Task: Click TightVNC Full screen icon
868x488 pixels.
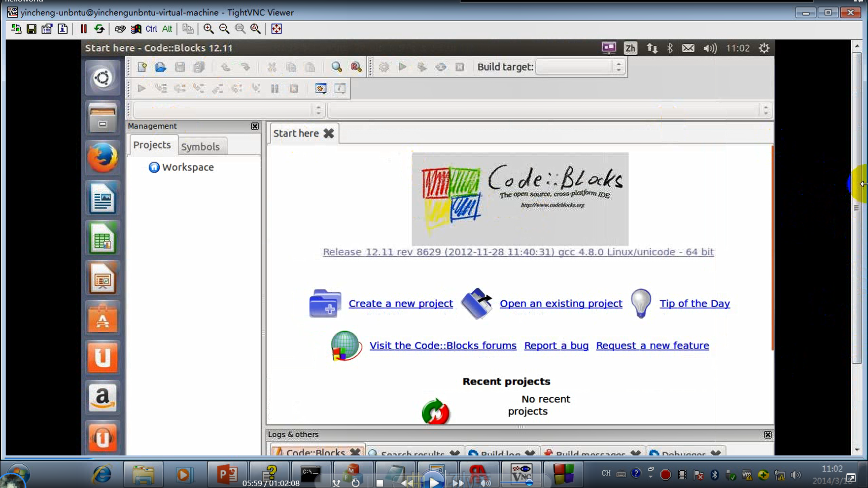Action: click(277, 29)
